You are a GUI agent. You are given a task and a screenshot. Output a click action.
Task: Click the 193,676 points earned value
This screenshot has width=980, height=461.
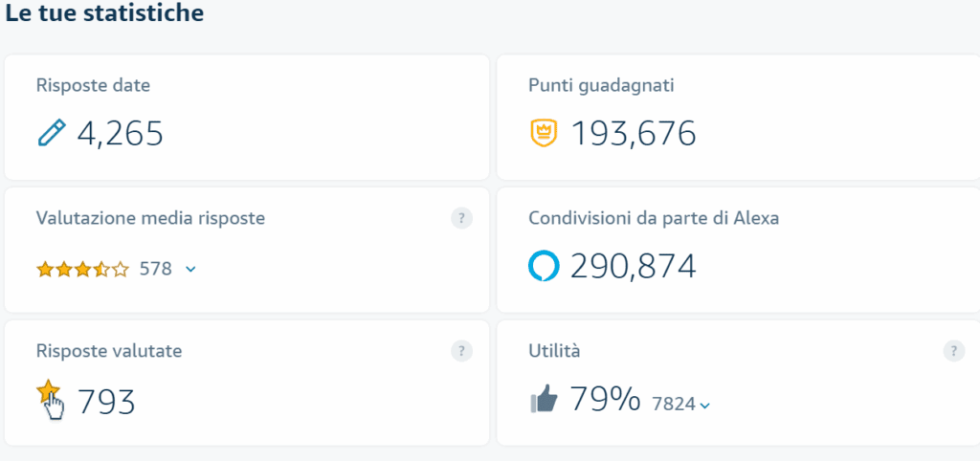point(633,133)
